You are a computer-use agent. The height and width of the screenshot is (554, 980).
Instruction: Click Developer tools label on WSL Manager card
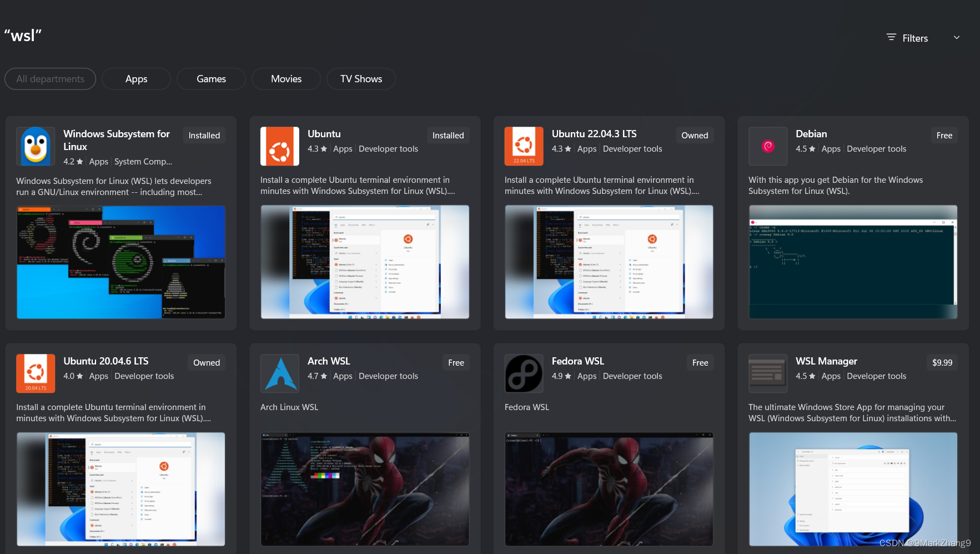(876, 376)
